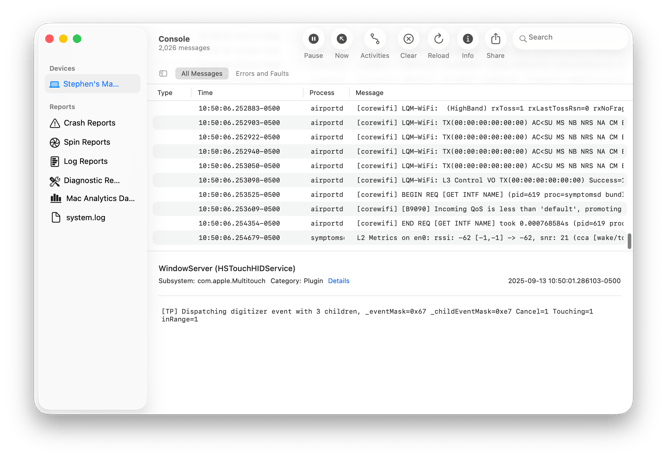This screenshot has width=667, height=459.
Task: Select the log row at 10:50:06.252903
Action: click(x=390, y=123)
